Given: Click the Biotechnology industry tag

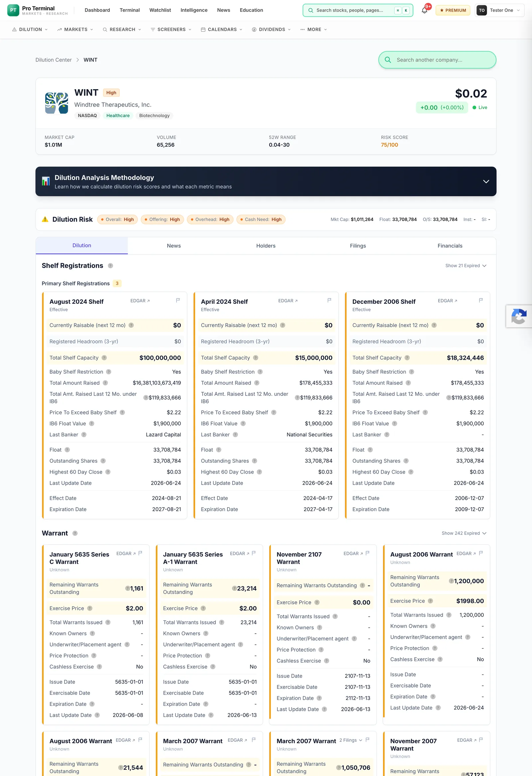Looking at the screenshot, I should (x=154, y=115).
